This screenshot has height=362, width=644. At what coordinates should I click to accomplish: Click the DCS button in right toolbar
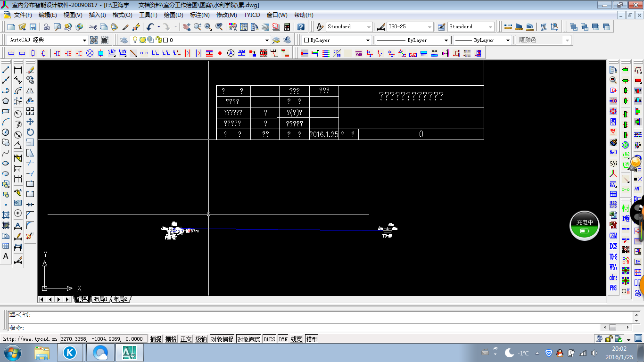point(613,246)
